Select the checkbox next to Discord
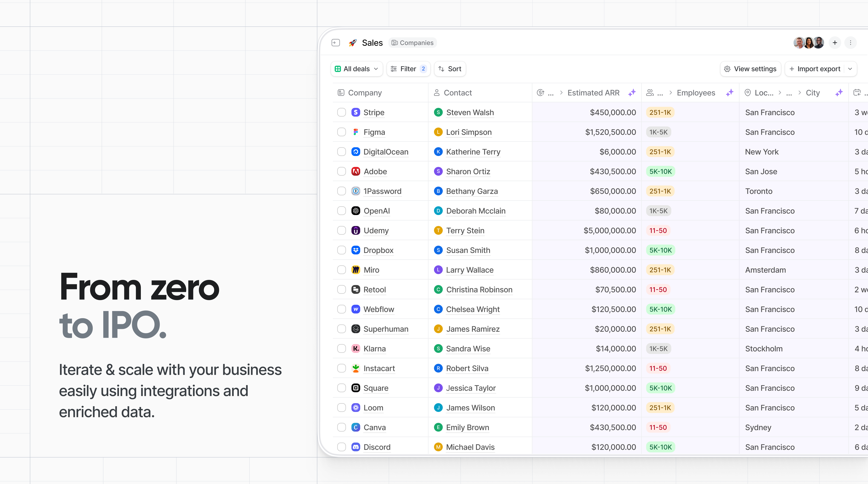This screenshot has width=868, height=484. (341, 447)
